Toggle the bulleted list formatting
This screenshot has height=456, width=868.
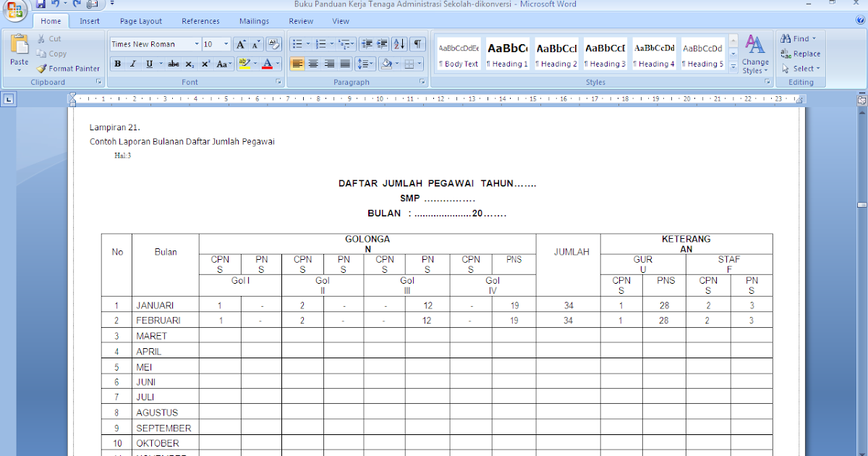297,43
